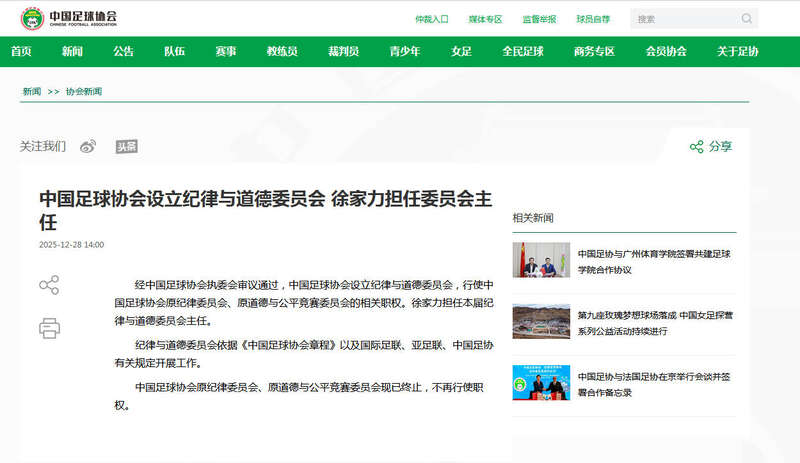Open the Weibo follow icon
800x463 pixels.
pos(88,147)
